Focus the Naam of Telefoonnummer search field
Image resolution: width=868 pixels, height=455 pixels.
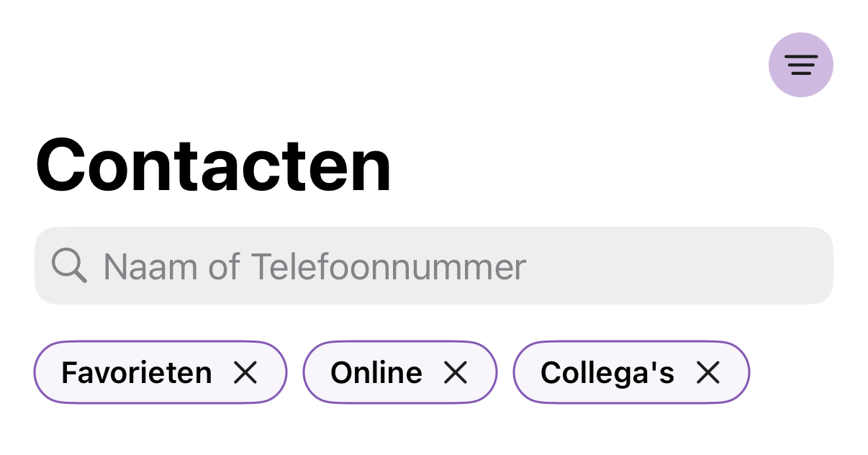coord(433,266)
